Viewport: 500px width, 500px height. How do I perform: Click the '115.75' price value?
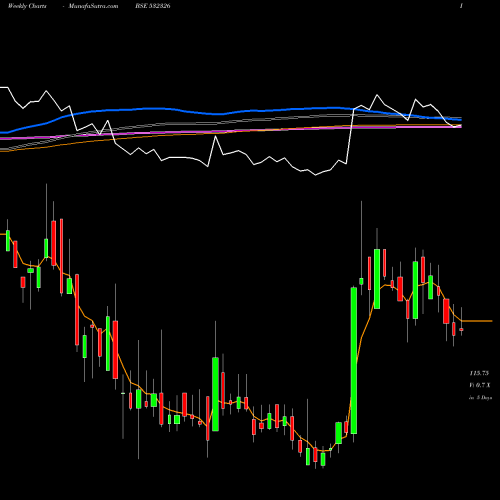click(479, 373)
